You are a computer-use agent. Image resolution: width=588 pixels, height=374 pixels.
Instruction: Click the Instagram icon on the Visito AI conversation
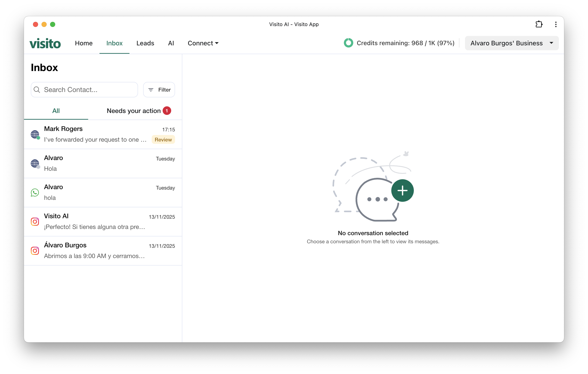(x=35, y=221)
